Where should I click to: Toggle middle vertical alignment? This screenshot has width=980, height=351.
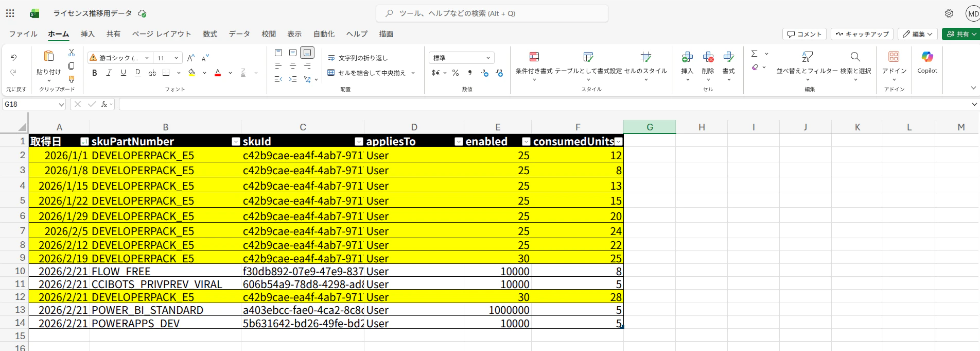click(x=293, y=53)
